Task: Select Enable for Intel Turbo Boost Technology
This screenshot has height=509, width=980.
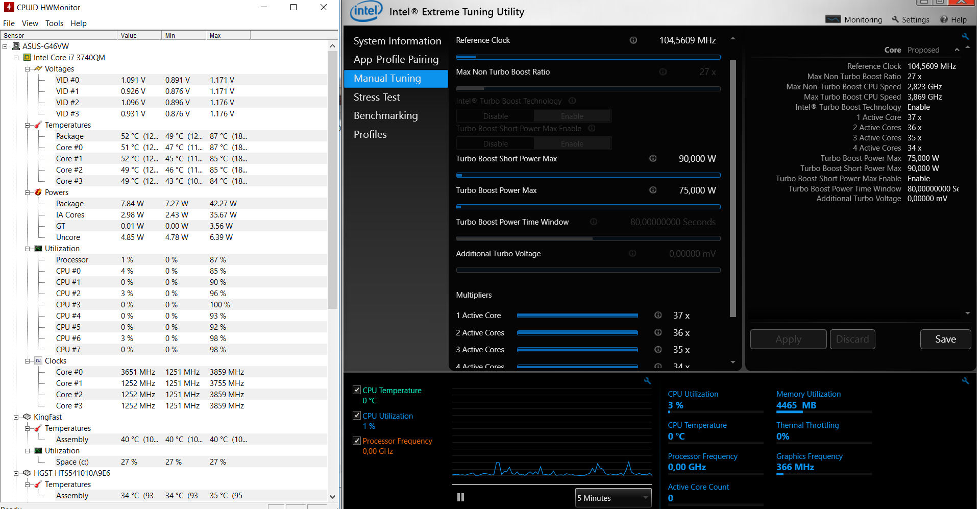Action: coord(572,116)
